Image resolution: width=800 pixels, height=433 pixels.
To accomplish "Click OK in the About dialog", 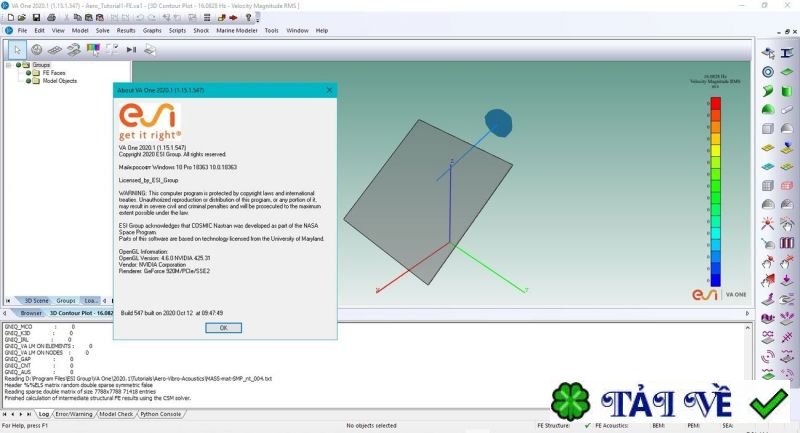I will pos(223,328).
